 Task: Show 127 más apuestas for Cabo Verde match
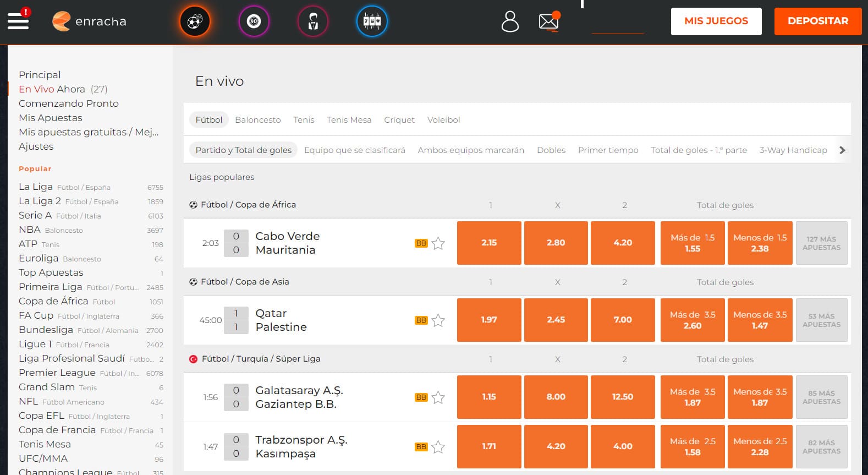(x=822, y=243)
